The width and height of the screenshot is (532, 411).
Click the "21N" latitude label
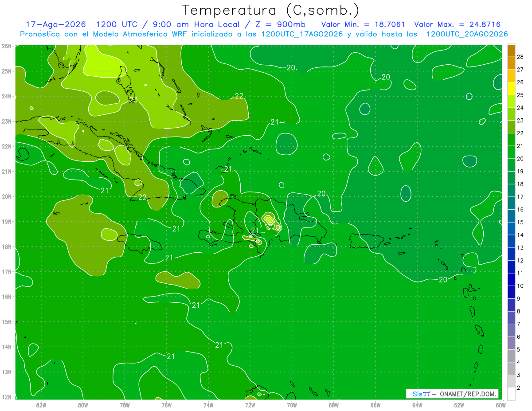[x=6, y=171]
